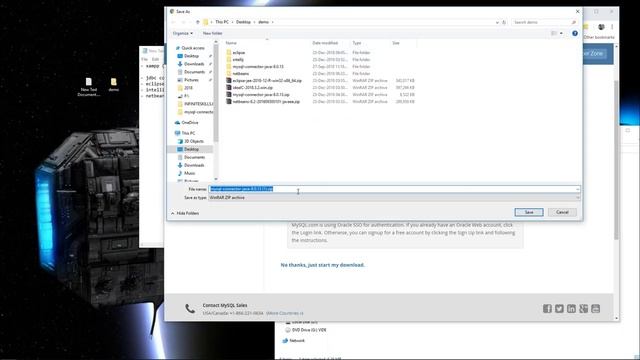The width and height of the screenshot is (640, 360).
Task: Select highlighted Desktop under This PC
Action: 191,149
